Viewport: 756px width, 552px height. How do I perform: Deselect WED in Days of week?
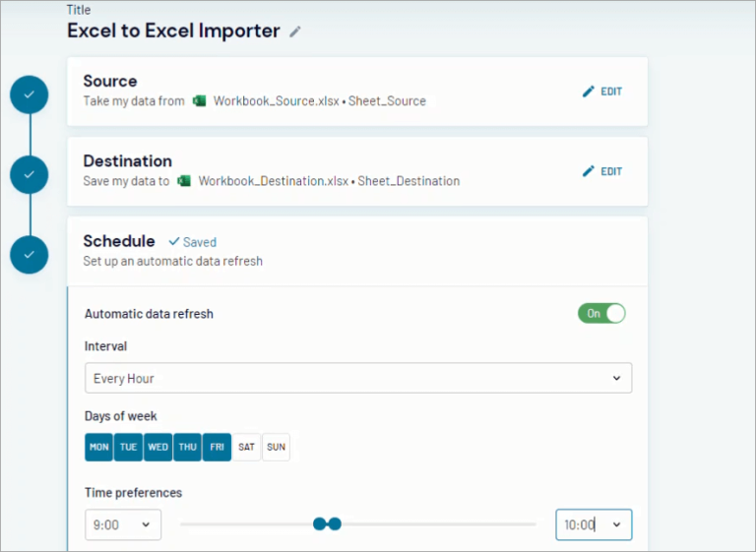(158, 447)
